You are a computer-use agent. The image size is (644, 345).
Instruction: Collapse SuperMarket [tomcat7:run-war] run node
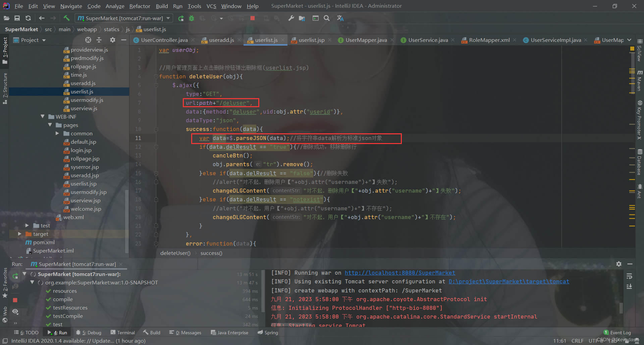pyautogui.click(x=24, y=274)
